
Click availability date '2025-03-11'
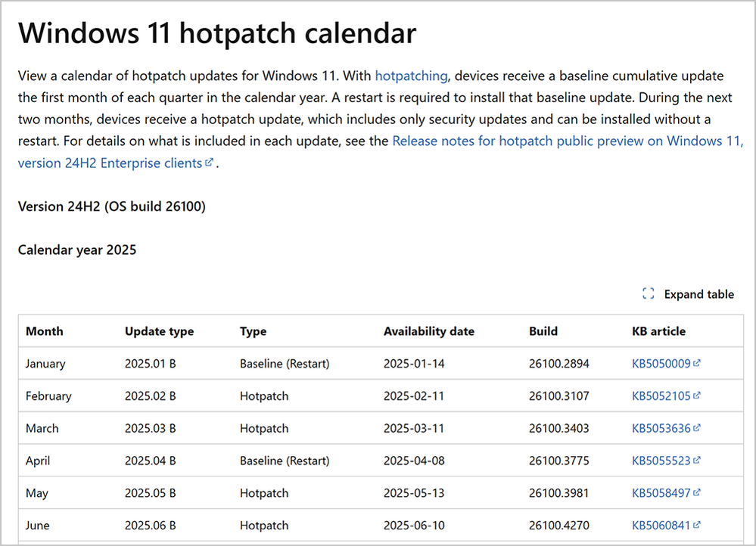[x=414, y=429]
